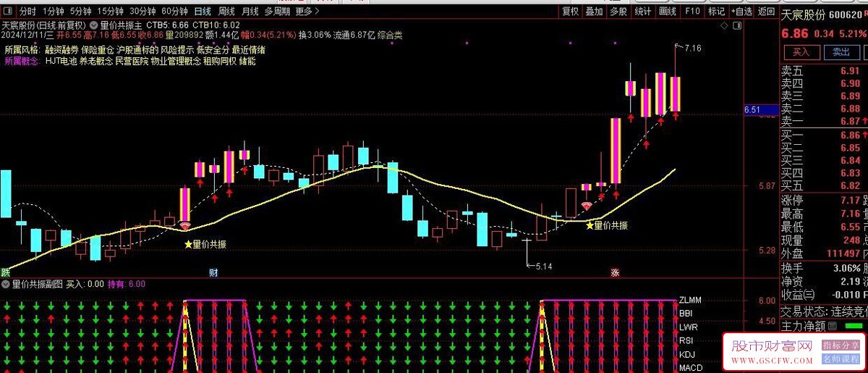Switch to the 60分钟 chart period

pyautogui.click(x=174, y=12)
